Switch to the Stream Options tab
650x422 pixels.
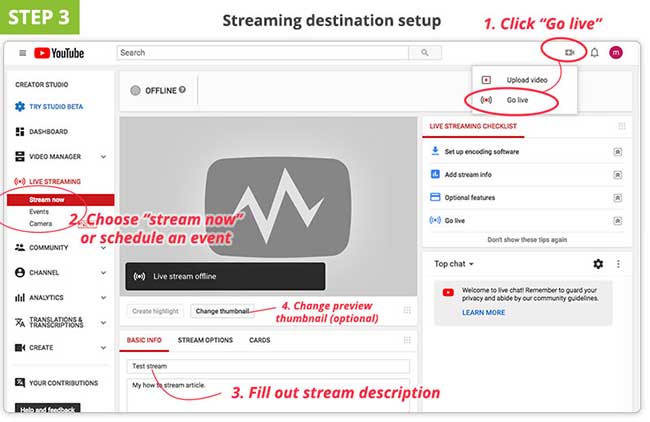[x=205, y=340]
